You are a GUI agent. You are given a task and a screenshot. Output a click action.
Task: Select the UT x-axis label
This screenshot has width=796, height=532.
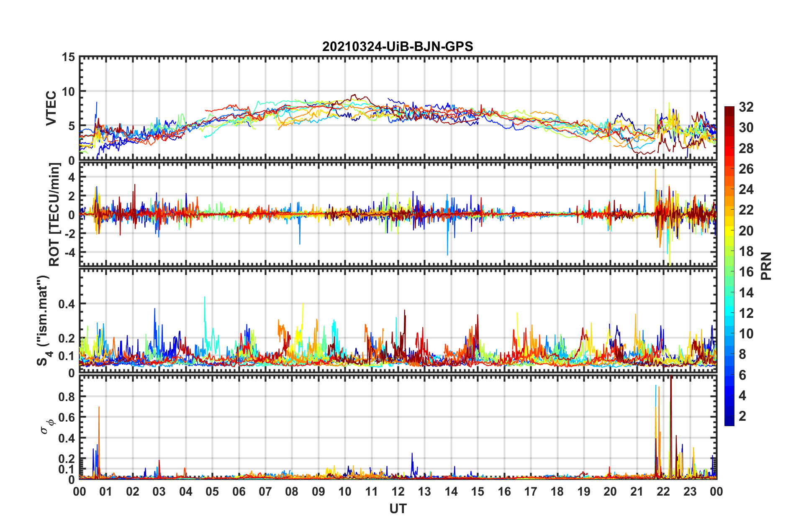point(398,509)
